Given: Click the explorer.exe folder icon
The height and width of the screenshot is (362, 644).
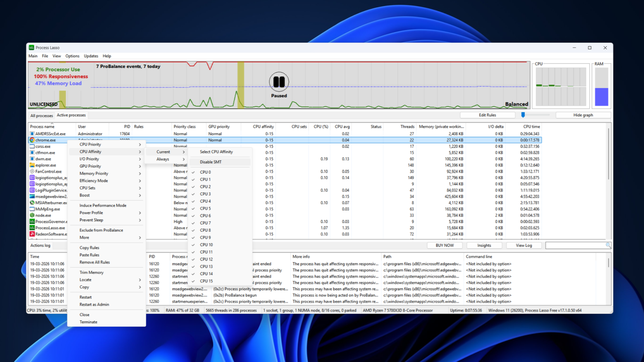Looking at the screenshot, I should coord(33,165).
